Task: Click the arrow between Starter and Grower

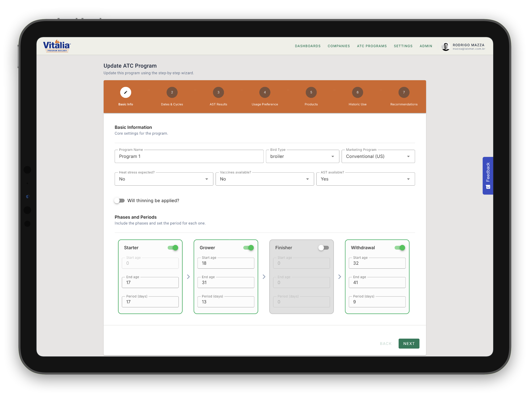Action: [x=188, y=277]
